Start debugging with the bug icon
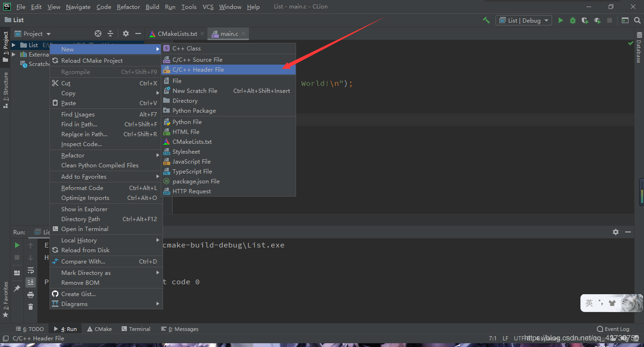644x347 pixels. pos(572,20)
